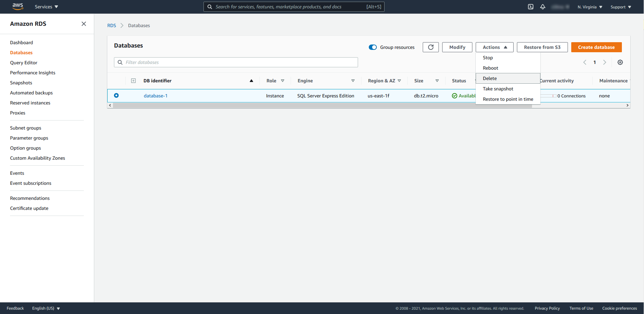Open Option groups in sidebar
The height and width of the screenshot is (314, 644).
pos(25,148)
